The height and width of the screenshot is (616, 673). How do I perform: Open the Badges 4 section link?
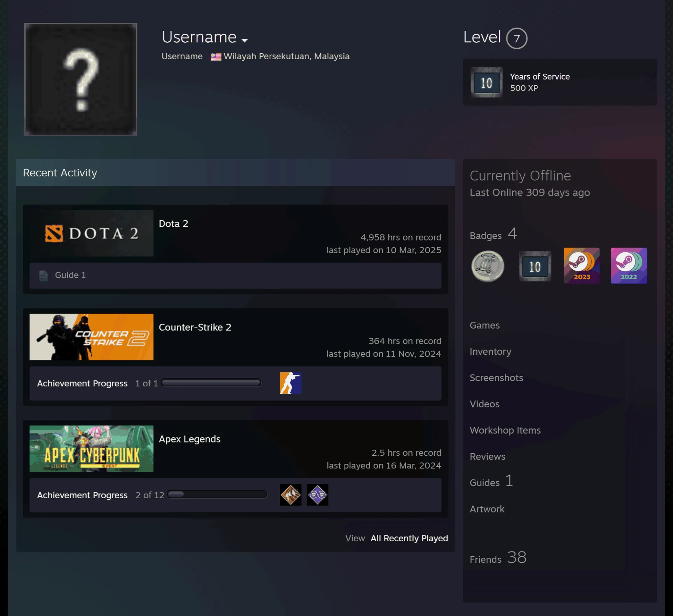click(494, 234)
